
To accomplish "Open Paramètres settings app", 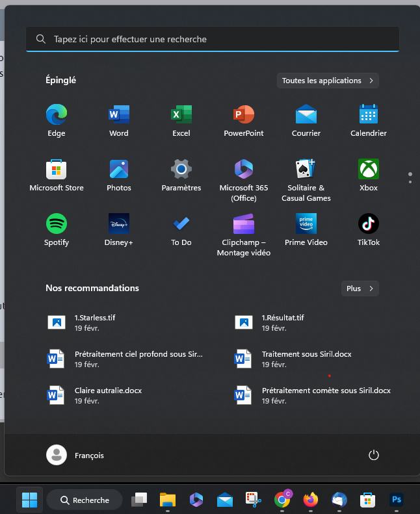I will (181, 175).
